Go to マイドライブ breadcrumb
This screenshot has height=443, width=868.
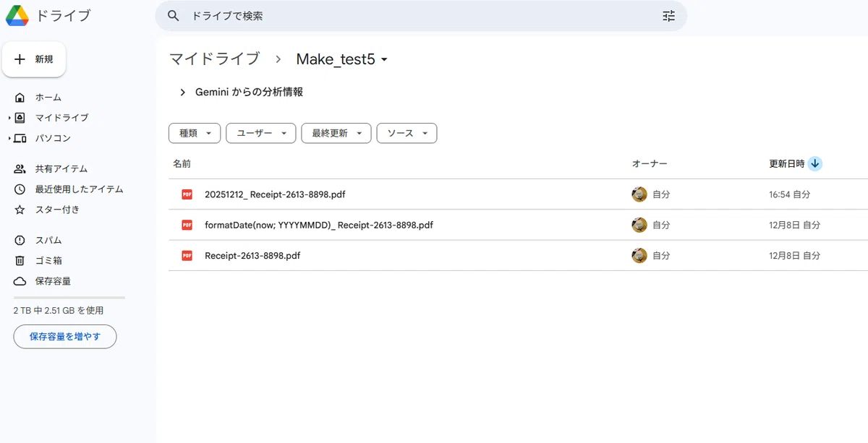(x=214, y=59)
